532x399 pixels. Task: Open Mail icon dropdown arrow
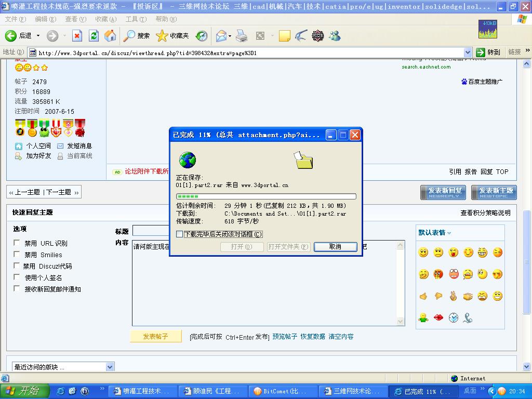(230, 36)
